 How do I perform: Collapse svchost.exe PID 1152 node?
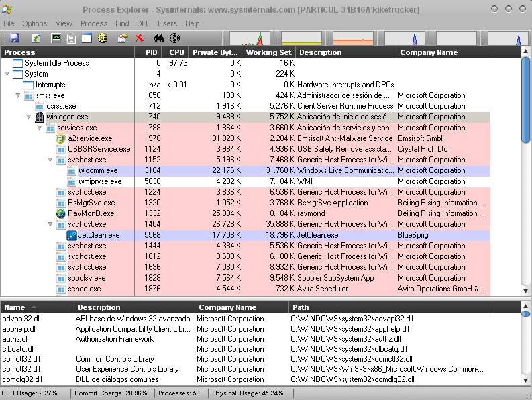50,160
